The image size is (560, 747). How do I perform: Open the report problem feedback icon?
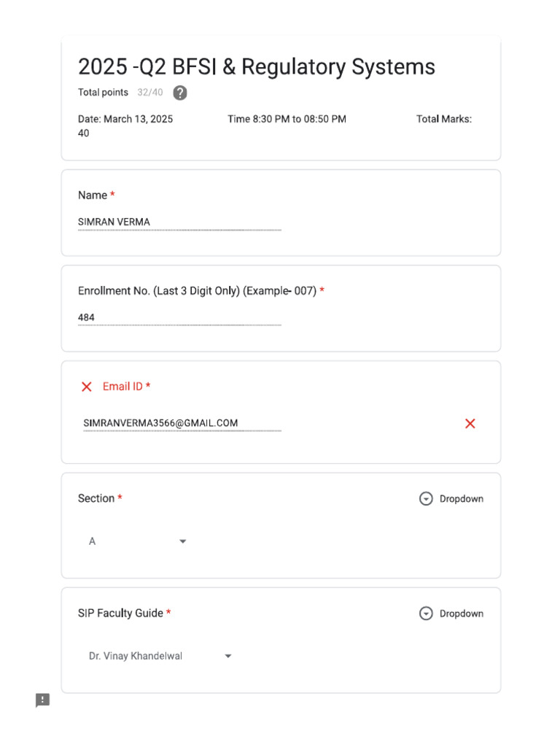point(43,700)
